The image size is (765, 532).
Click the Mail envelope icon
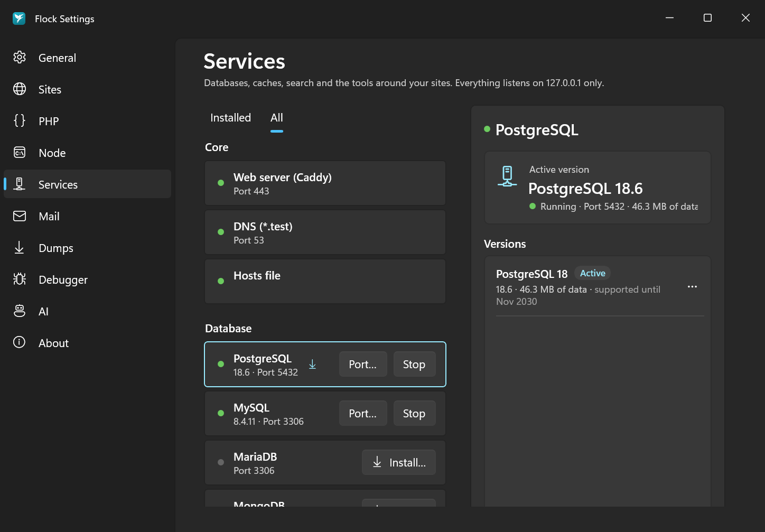20,216
